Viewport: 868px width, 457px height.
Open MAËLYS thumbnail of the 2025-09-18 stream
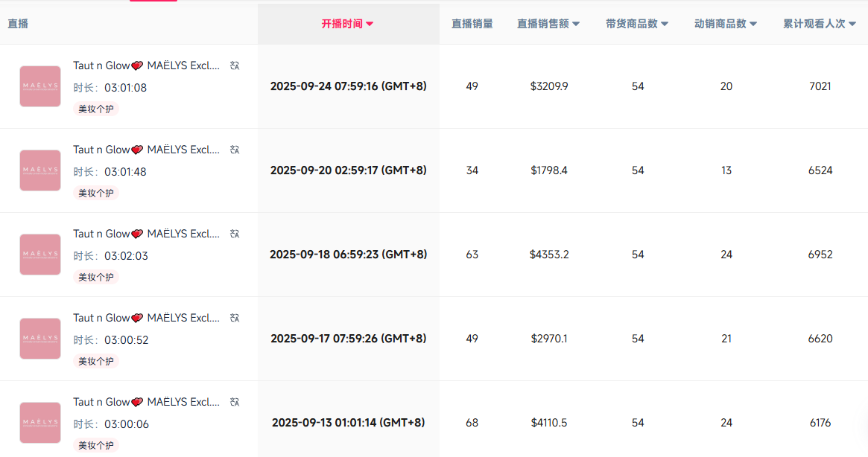tap(40, 255)
